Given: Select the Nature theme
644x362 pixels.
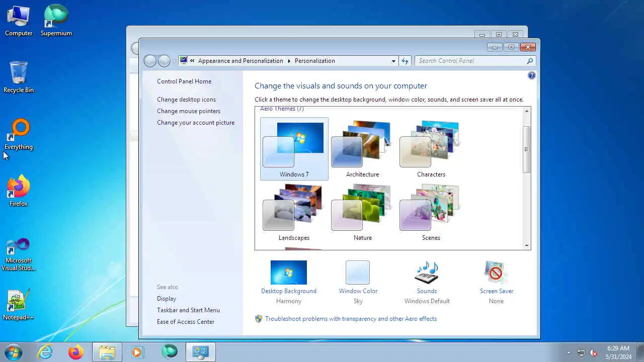Looking at the screenshot, I should click(x=363, y=212).
